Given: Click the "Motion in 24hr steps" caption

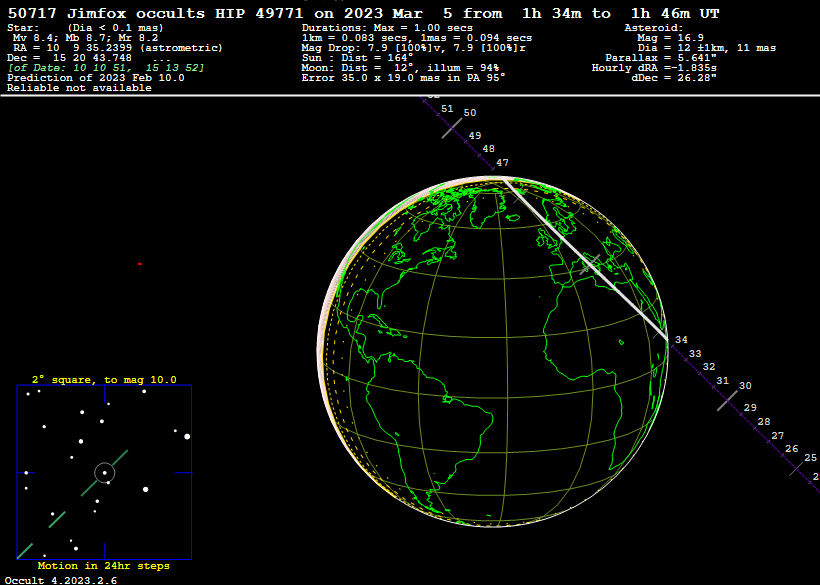Looking at the screenshot, I should click(x=104, y=566).
